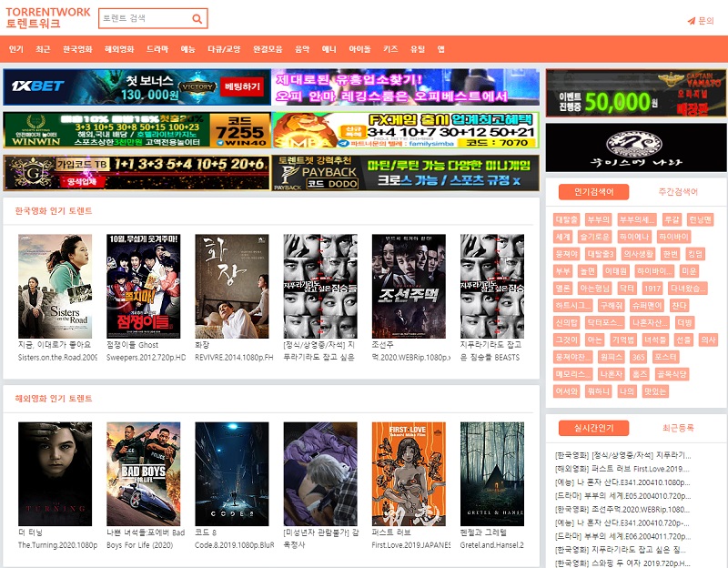Click the 아는형님 search tag
Image resolution: width=728 pixels, height=568 pixels.
pos(595,289)
